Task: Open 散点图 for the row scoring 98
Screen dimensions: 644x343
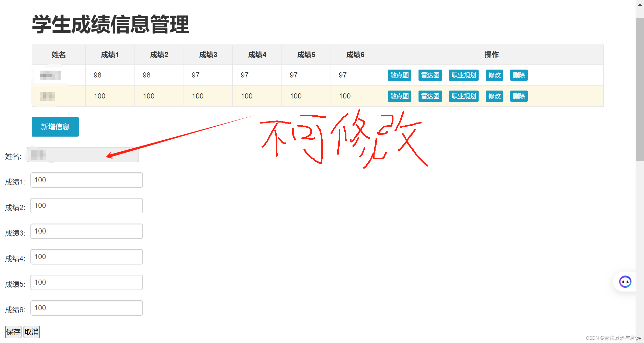Action: point(399,75)
